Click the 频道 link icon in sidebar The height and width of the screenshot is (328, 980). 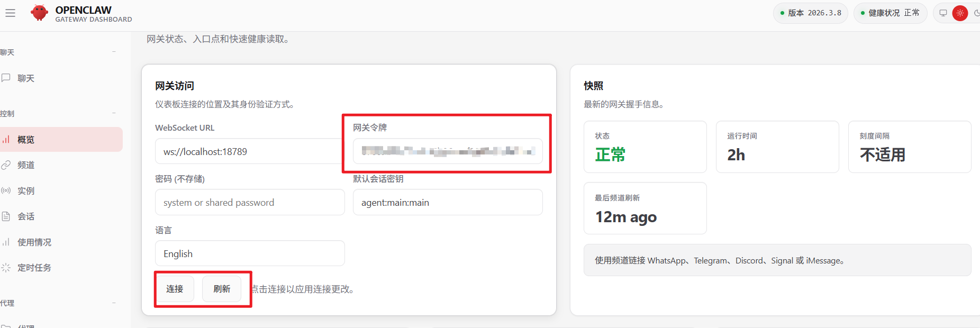coord(6,165)
